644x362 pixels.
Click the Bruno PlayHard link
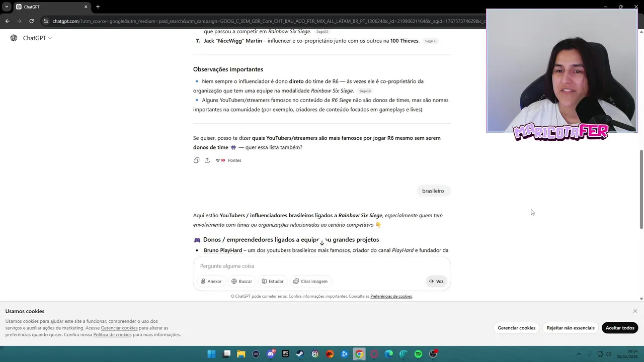click(223, 250)
